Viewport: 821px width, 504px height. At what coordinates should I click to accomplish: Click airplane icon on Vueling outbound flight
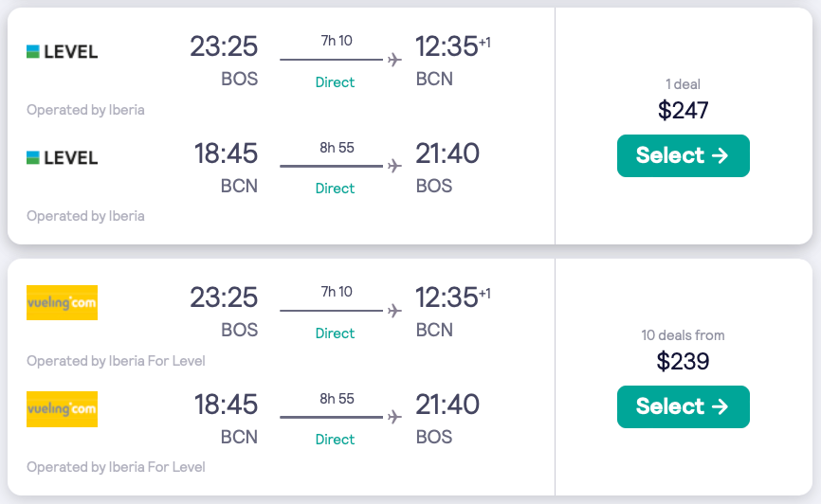click(x=394, y=311)
